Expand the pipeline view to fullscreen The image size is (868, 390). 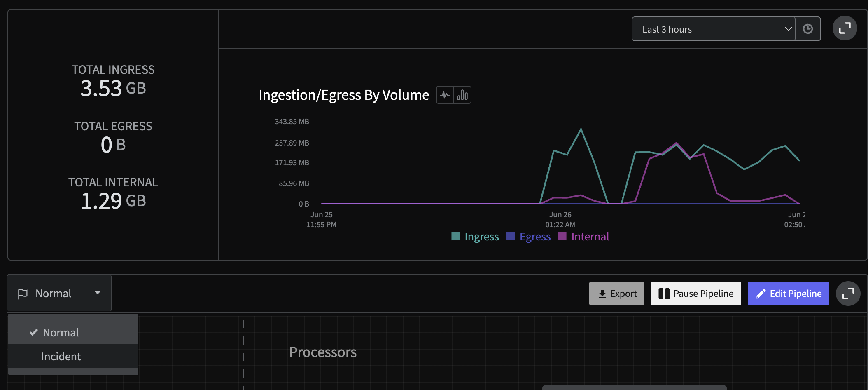click(848, 294)
